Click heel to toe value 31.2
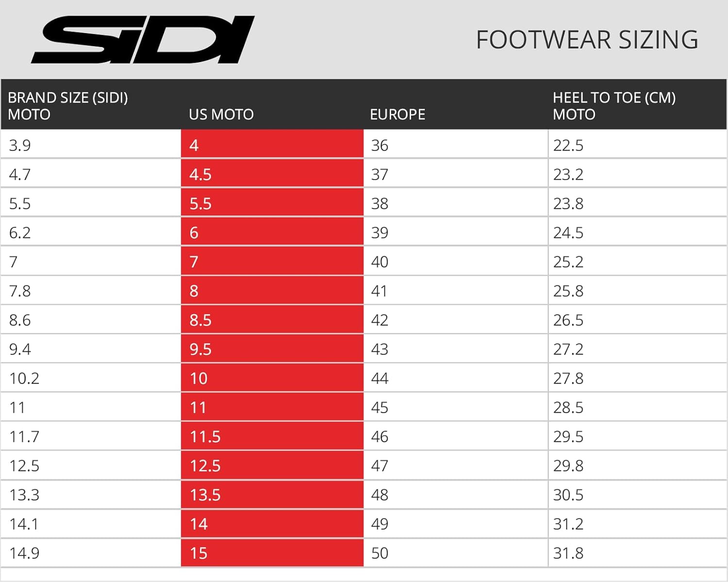 point(568,524)
